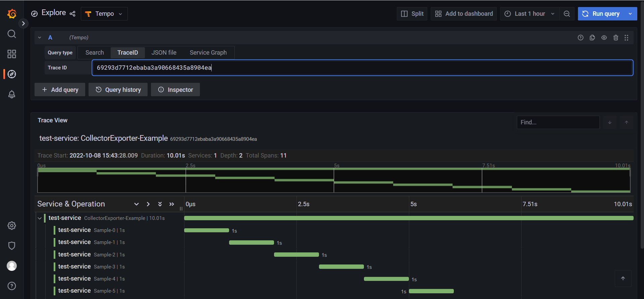Image resolution: width=644 pixels, height=299 pixels.
Task: Collapse query row A
Action: point(40,38)
